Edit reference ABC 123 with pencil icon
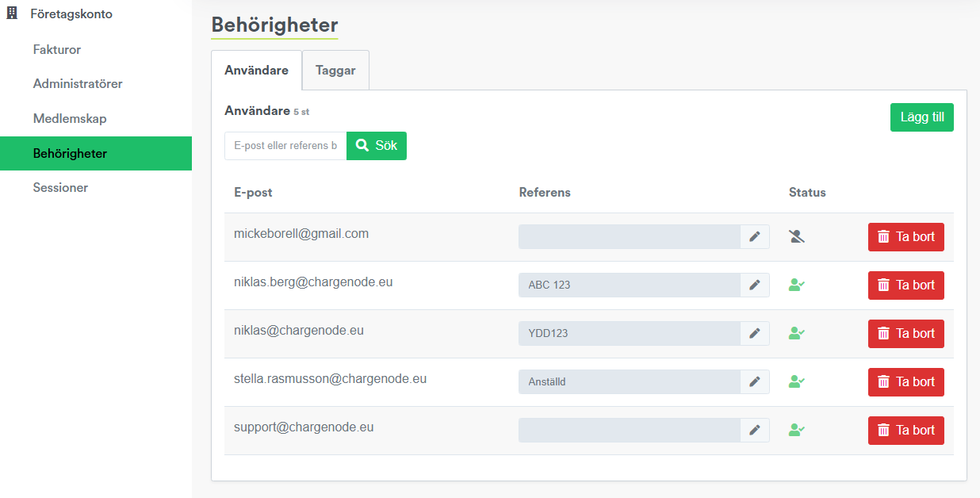Screen dimensions: 980x498 click(755, 285)
